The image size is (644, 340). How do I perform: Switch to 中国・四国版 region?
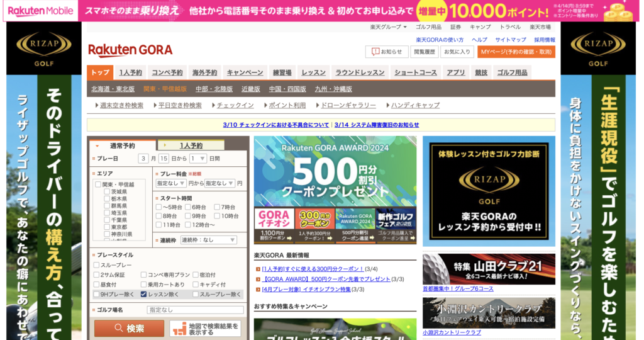point(287,89)
